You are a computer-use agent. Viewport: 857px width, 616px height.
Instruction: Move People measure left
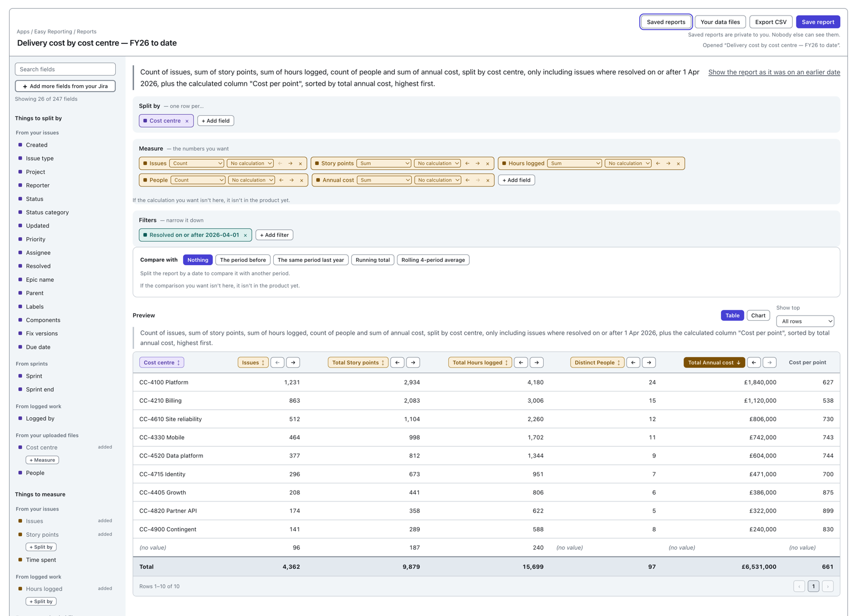pos(281,180)
